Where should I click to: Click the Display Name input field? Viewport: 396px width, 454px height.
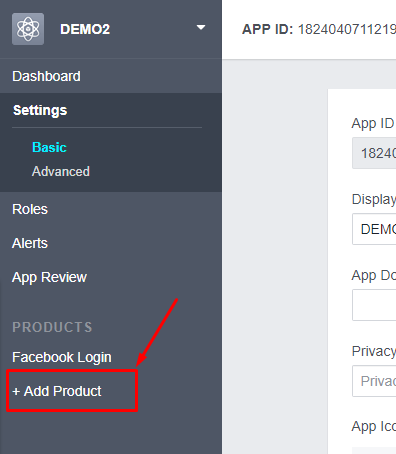tap(374, 229)
